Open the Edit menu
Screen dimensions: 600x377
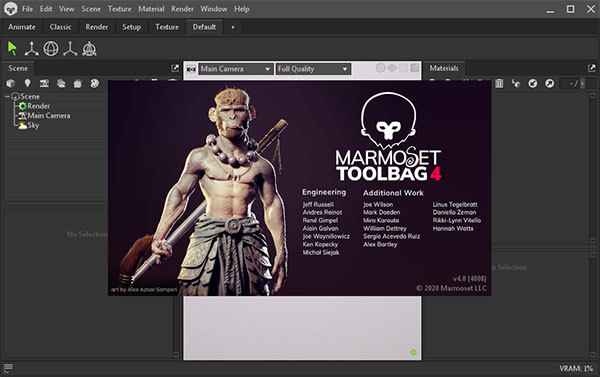pos(46,9)
